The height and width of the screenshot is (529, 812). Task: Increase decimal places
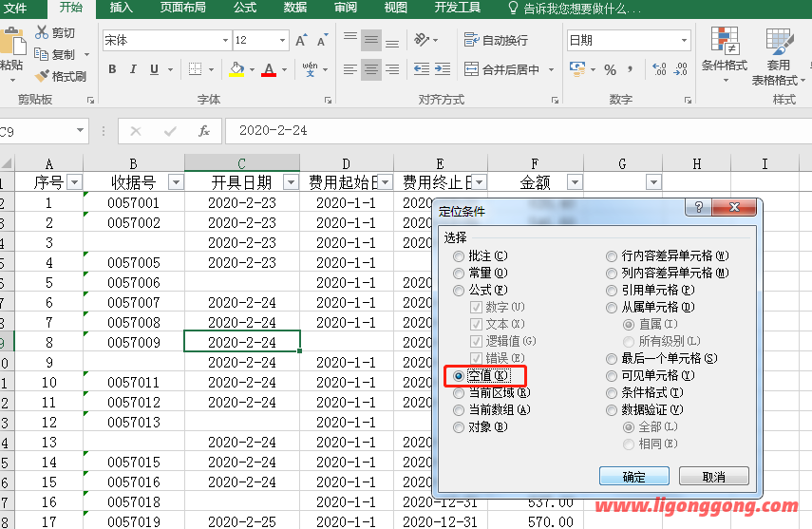(x=659, y=69)
